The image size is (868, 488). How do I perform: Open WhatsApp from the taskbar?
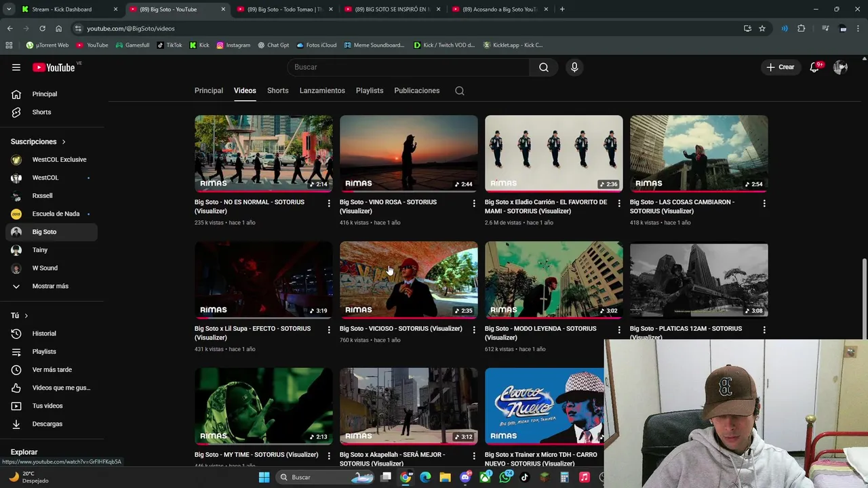pyautogui.click(x=505, y=477)
